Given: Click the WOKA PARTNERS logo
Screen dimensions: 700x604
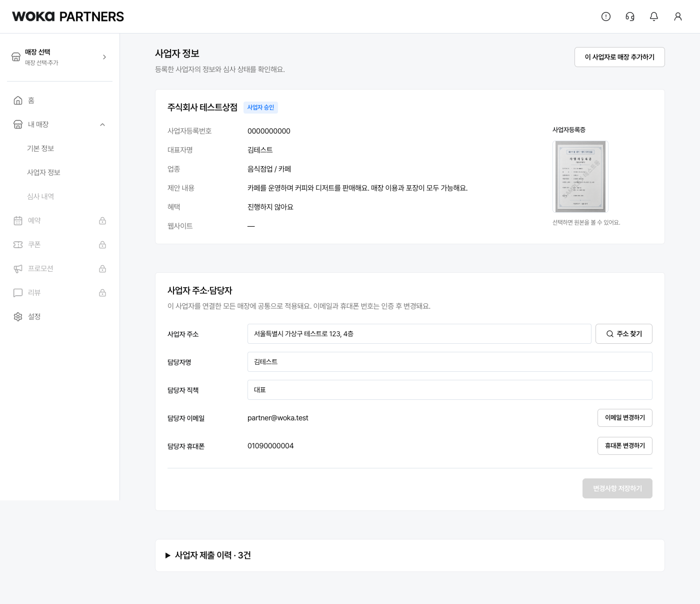Looking at the screenshot, I should (x=68, y=17).
